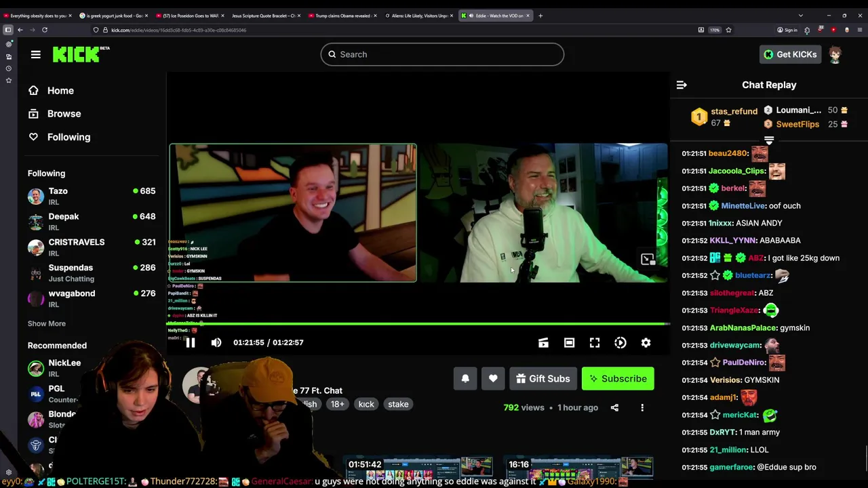Open the three-dot video options menu
Screen dimensions: 868x488
642,407
